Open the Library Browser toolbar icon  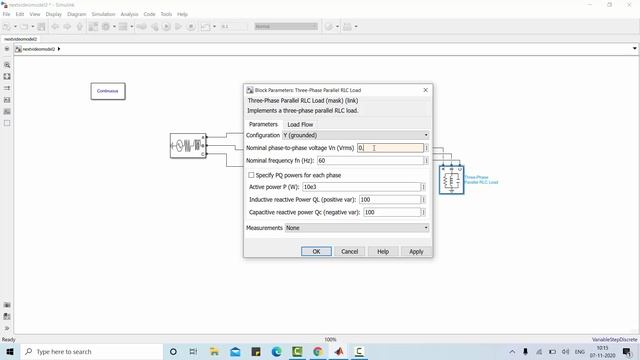93,27
